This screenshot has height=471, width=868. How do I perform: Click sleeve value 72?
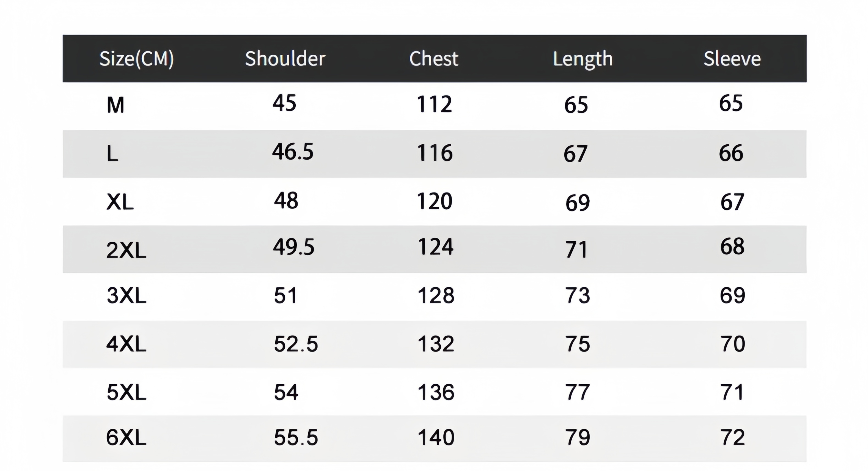[732, 437]
